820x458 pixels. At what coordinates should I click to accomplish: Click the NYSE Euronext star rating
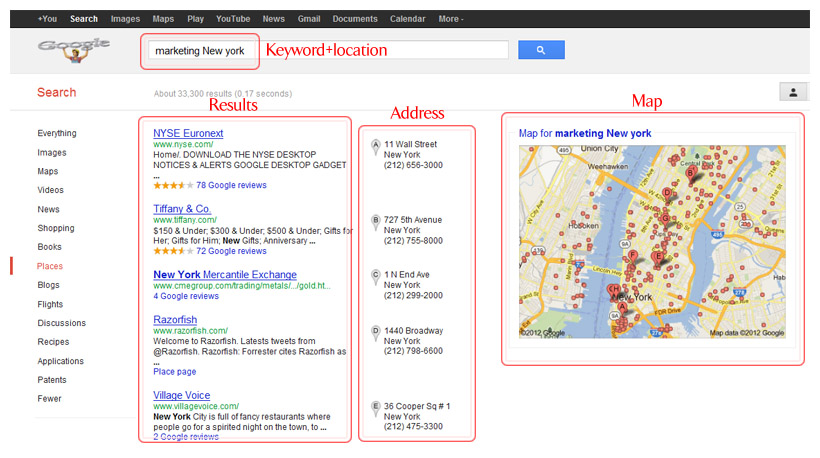click(173, 185)
